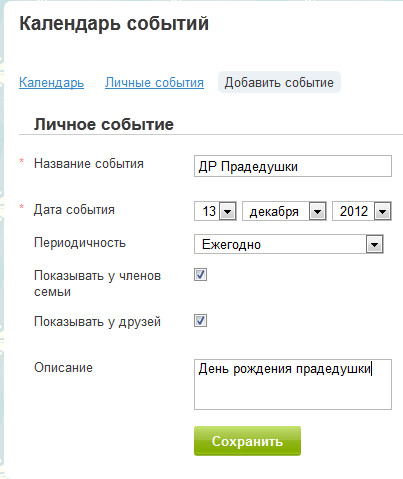Image resolution: width=403 pixels, height=479 pixels.
Task: Expand the Периодичность dropdown set to Ежегодно
Action: pos(289,244)
